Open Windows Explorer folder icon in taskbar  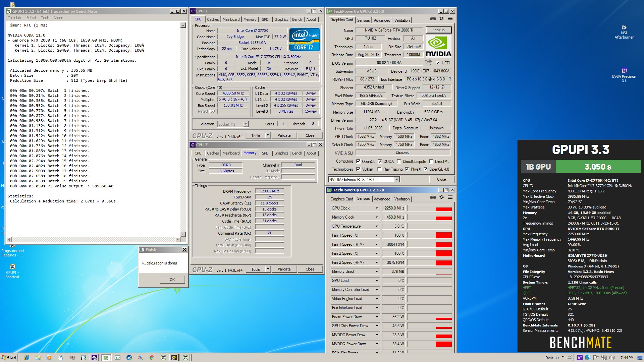tap(38, 358)
